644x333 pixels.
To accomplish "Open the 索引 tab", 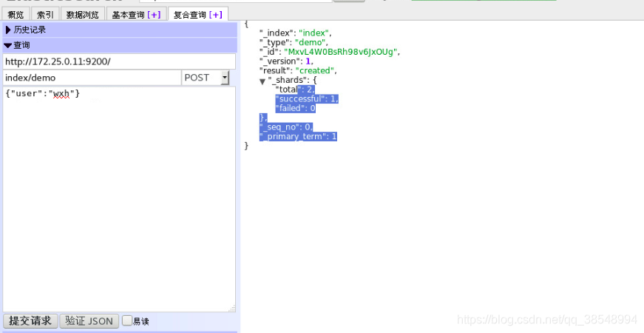I will [45, 14].
